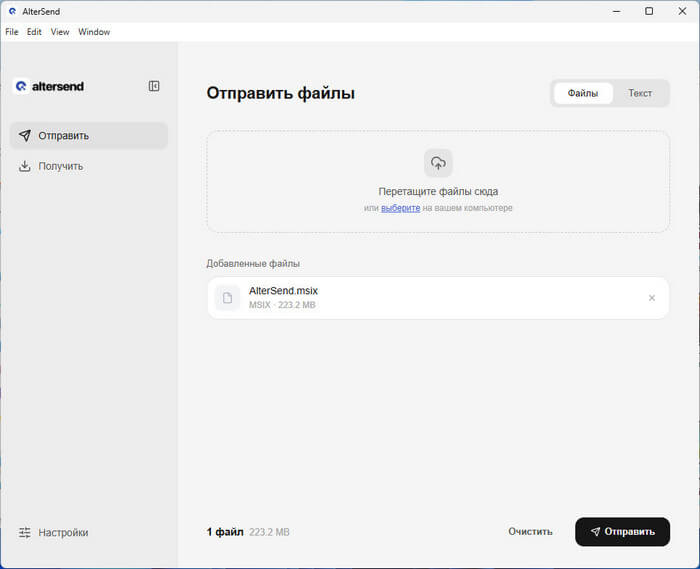Collapse the sidebar with the panel icon
The image size is (700, 569).
[154, 86]
